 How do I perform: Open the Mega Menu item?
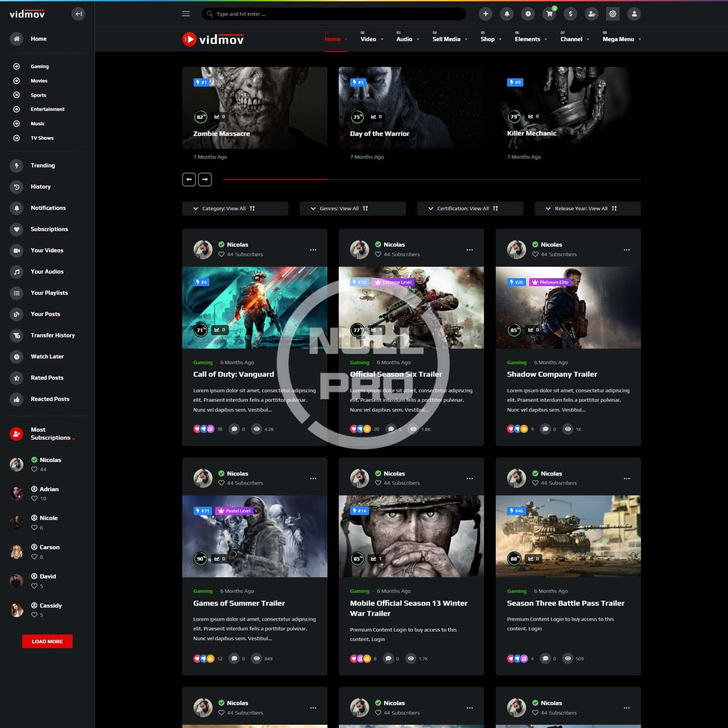[621, 39]
